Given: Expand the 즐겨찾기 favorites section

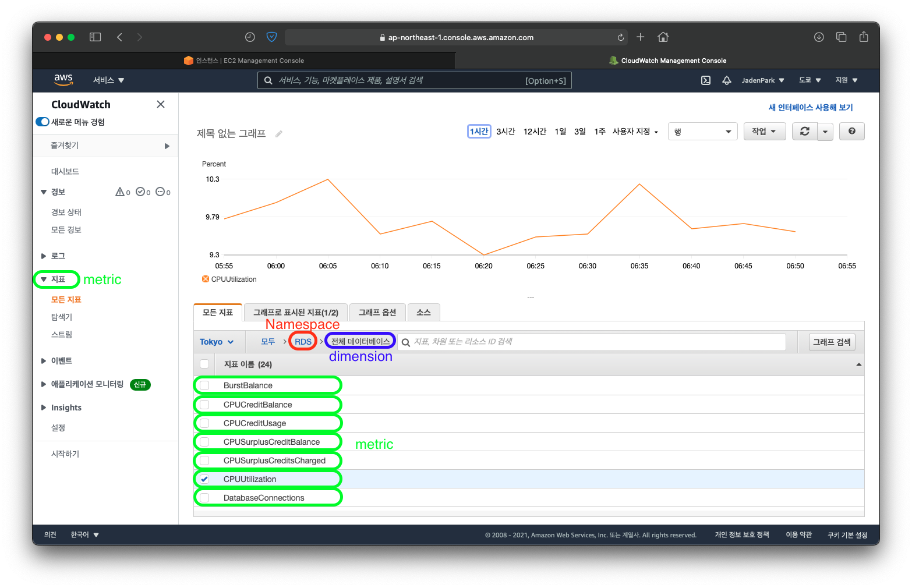Looking at the screenshot, I should tap(105, 146).
